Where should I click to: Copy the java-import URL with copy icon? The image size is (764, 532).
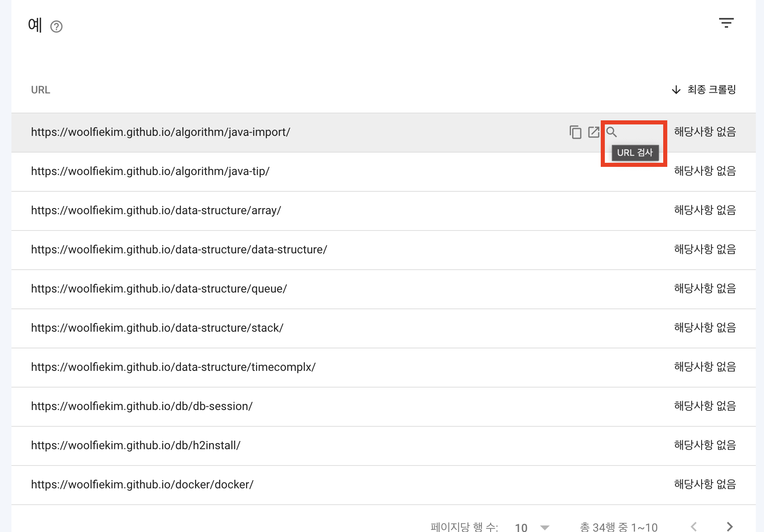click(575, 132)
